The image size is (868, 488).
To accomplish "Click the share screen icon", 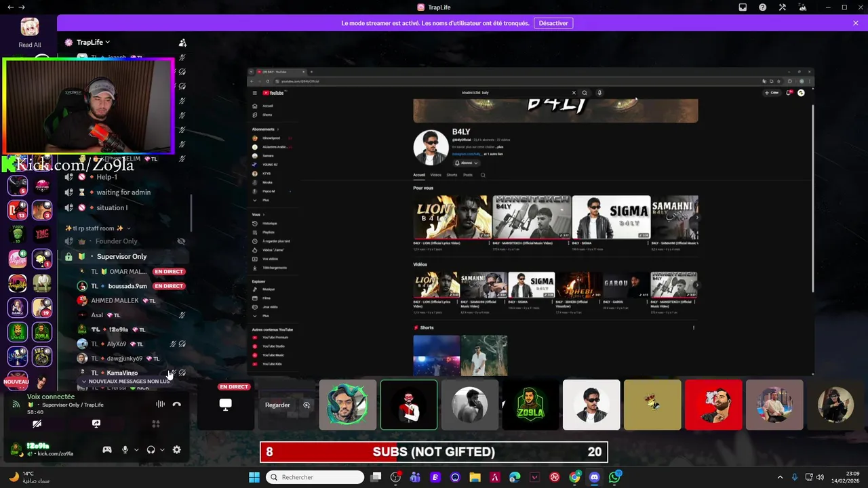I will pyautogui.click(x=96, y=424).
